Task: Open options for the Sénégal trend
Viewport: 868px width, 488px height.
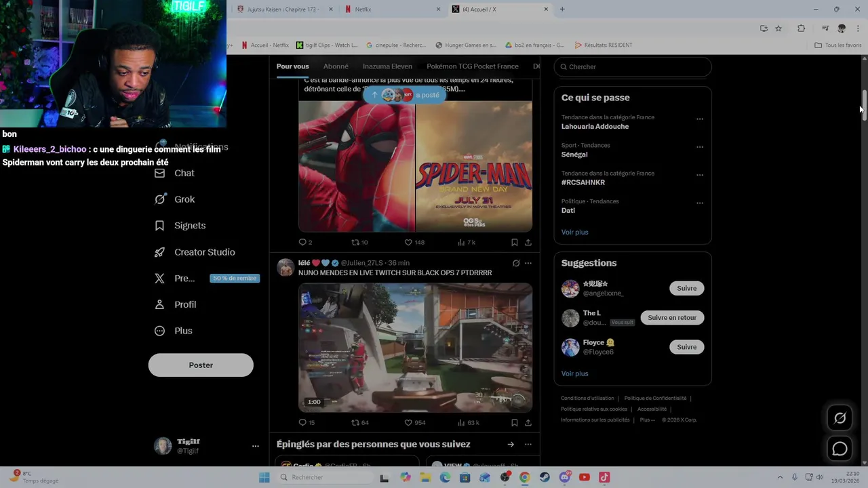Action: point(700,147)
